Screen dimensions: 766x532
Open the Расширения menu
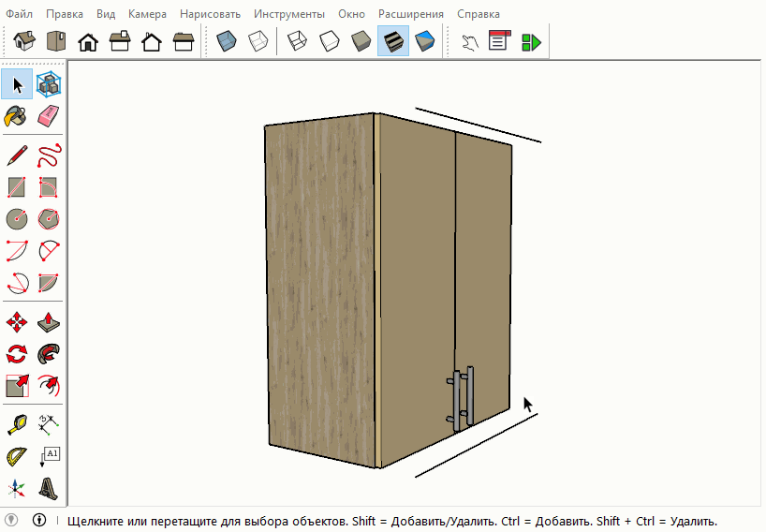(411, 14)
